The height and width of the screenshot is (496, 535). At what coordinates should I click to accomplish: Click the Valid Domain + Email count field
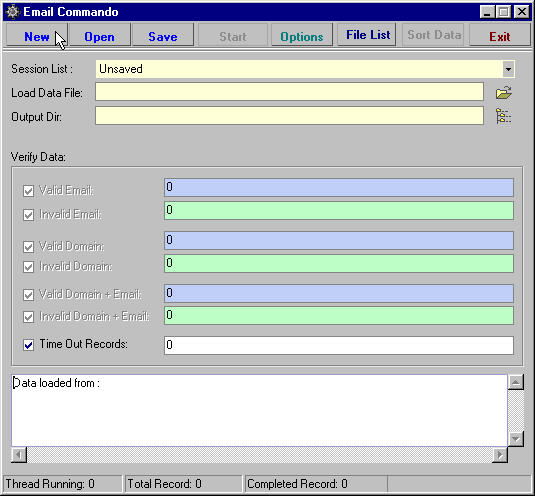[x=339, y=293]
